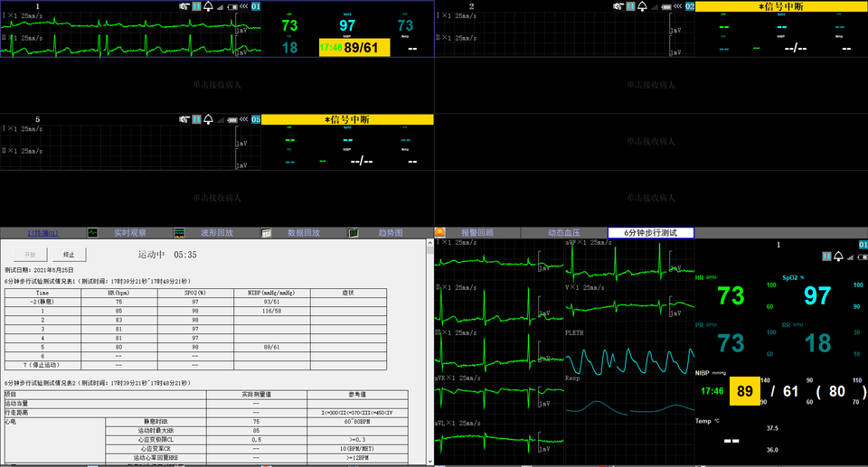Click the large green HR value 73 in detail panel
The image size is (868, 467).
(x=731, y=296)
